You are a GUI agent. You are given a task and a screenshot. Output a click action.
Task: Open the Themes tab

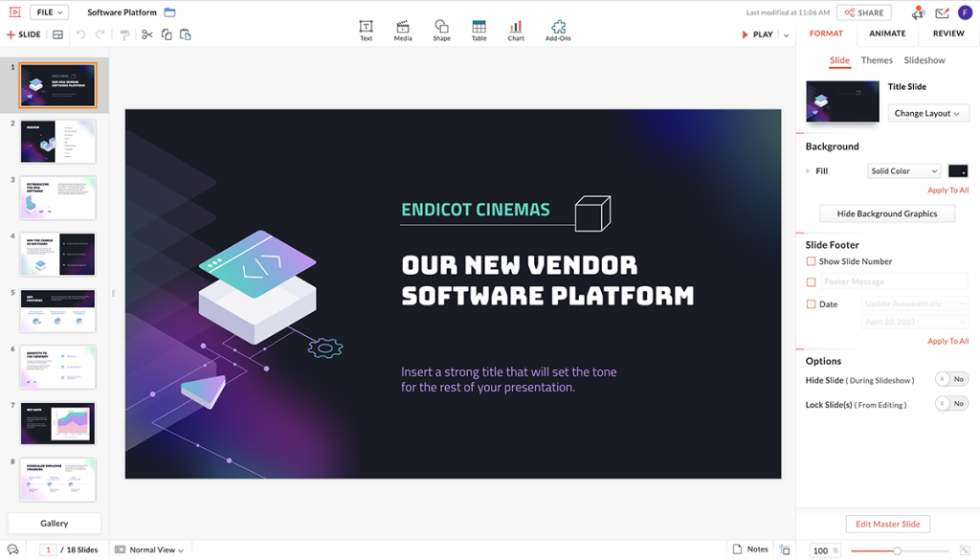(877, 60)
